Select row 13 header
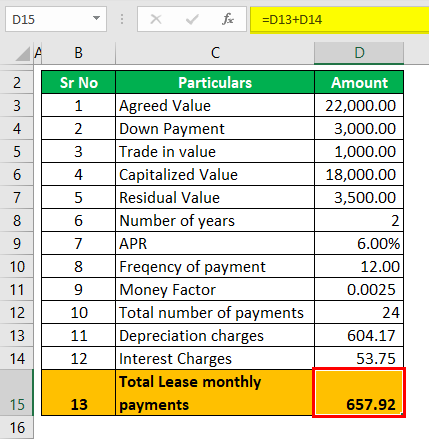Screen dimensions: 429x439 click(x=17, y=335)
